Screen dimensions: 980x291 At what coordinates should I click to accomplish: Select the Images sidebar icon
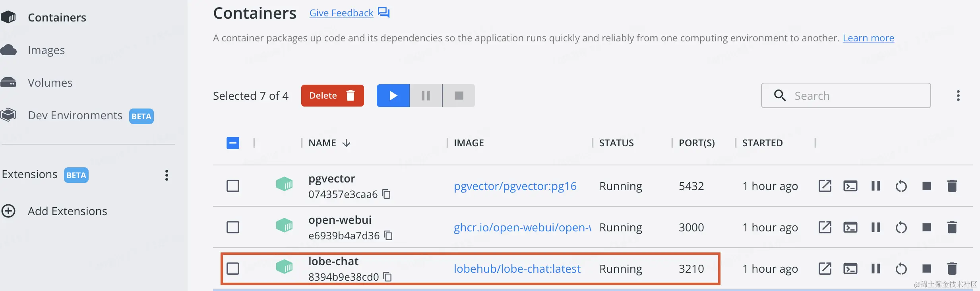46,50
